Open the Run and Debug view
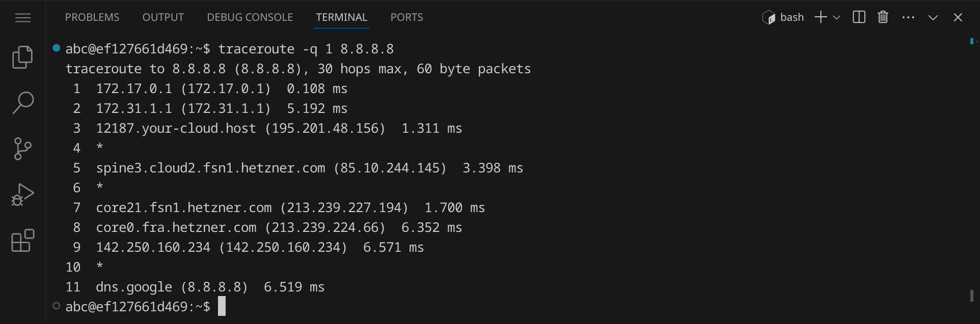Screen dimensions: 980x324 tap(22, 194)
